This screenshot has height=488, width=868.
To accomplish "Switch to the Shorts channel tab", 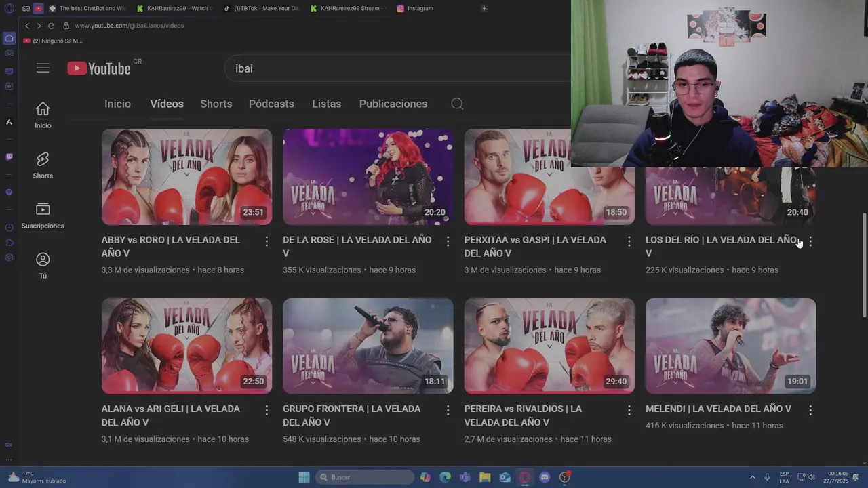I will point(216,104).
